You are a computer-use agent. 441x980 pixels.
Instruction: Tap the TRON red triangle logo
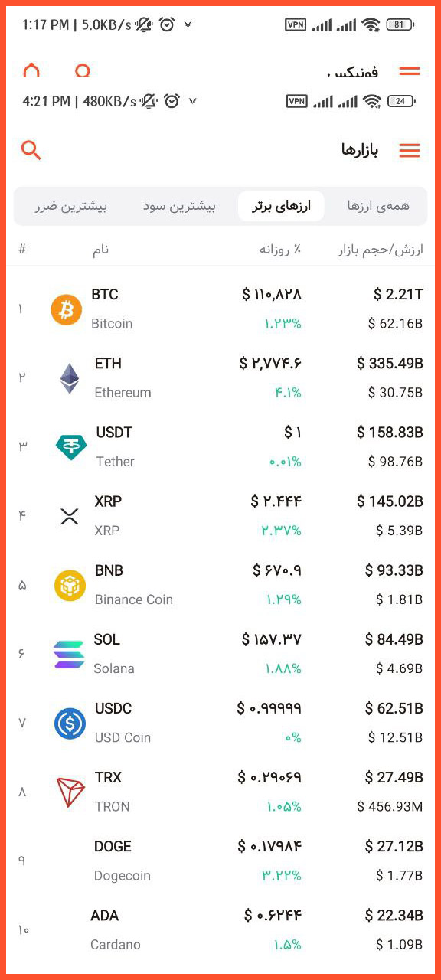tap(70, 792)
